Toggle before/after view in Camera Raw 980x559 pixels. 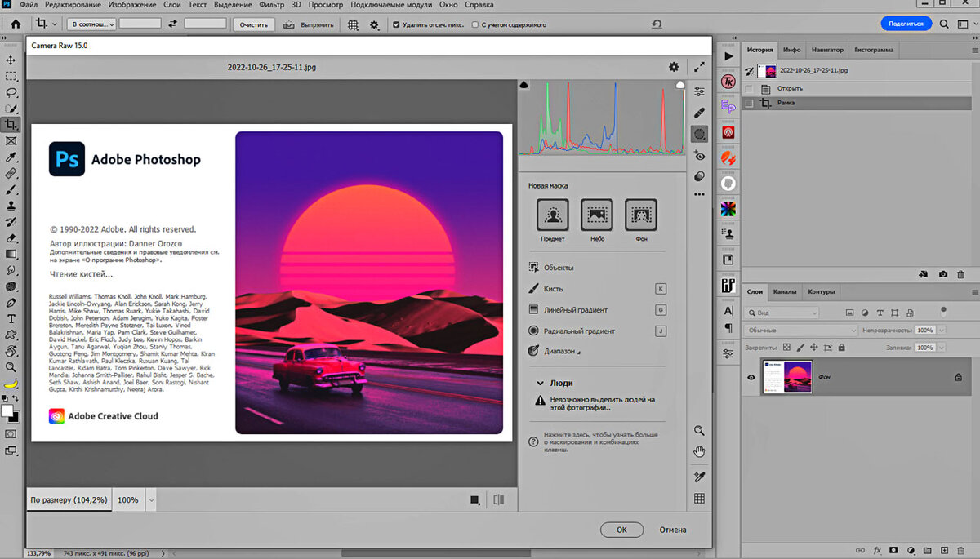point(500,499)
